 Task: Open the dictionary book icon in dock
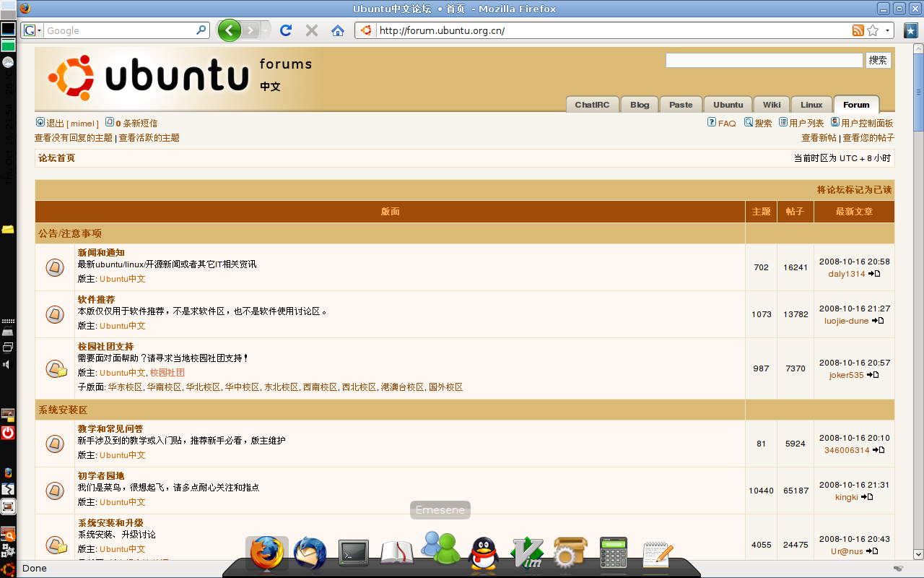(x=397, y=553)
